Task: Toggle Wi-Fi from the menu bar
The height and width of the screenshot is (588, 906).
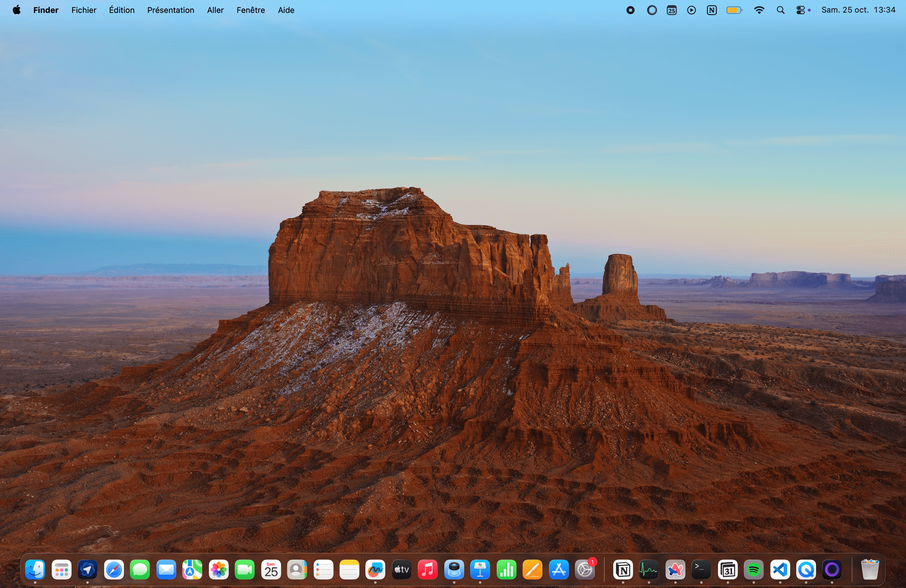Action: tap(760, 10)
